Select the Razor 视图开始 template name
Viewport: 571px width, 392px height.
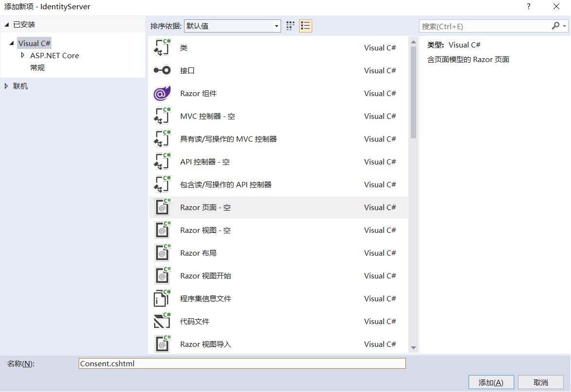point(205,276)
